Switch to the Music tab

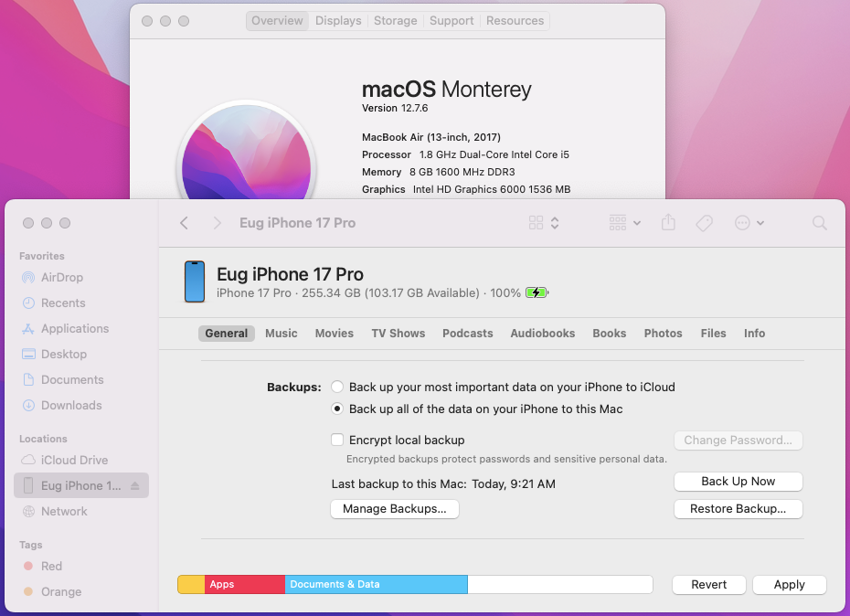[x=282, y=334]
